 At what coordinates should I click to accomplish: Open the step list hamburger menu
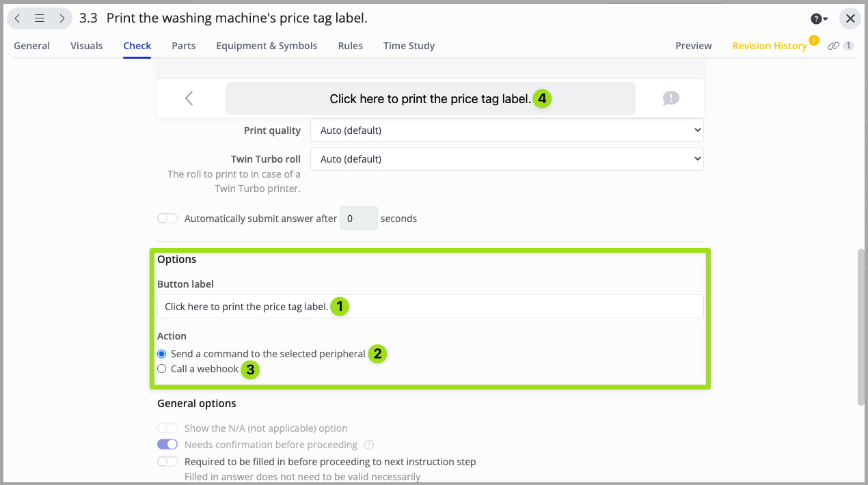[x=40, y=18]
